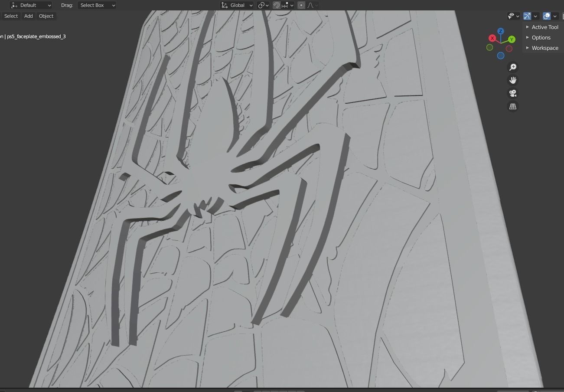The width and height of the screenshot is (564, 392).
Task: Click the transform orientation axes icon
Action: [x=224, y=5]
